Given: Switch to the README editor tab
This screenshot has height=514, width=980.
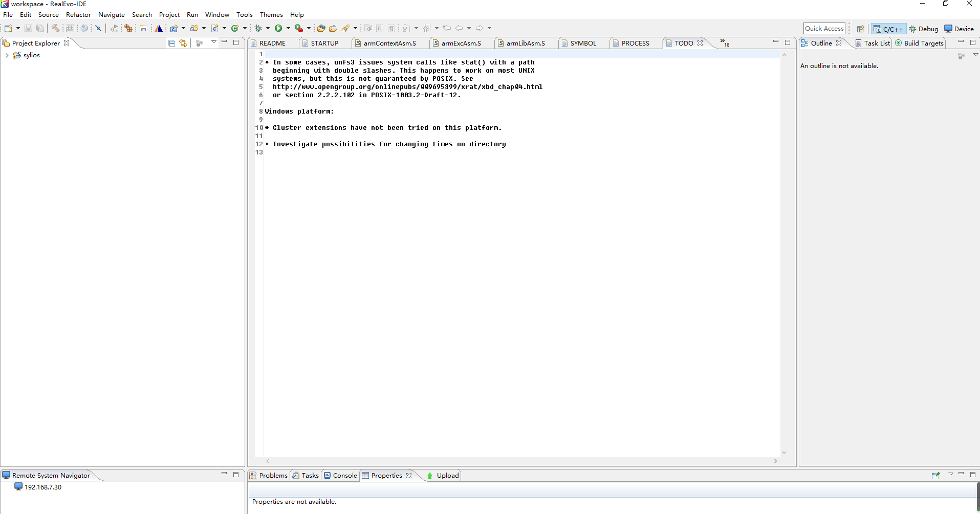Looking at the screenshot, I should click(272, 43).
